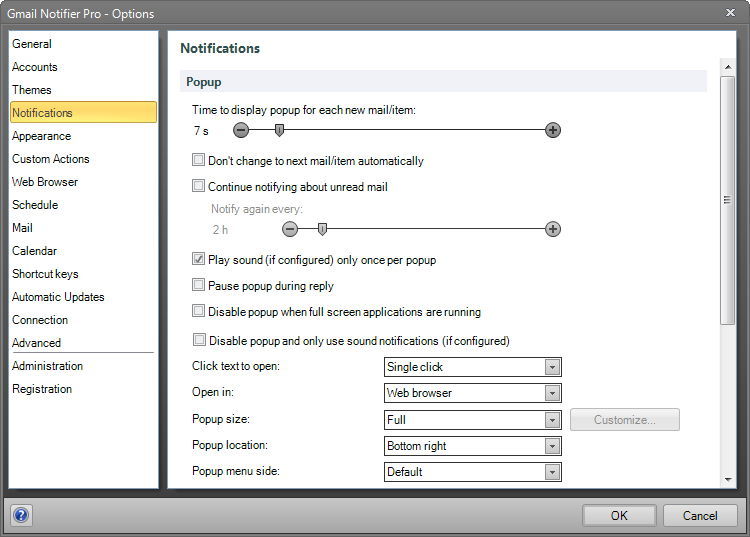Click the Cancel button

[x=700, y=515]
